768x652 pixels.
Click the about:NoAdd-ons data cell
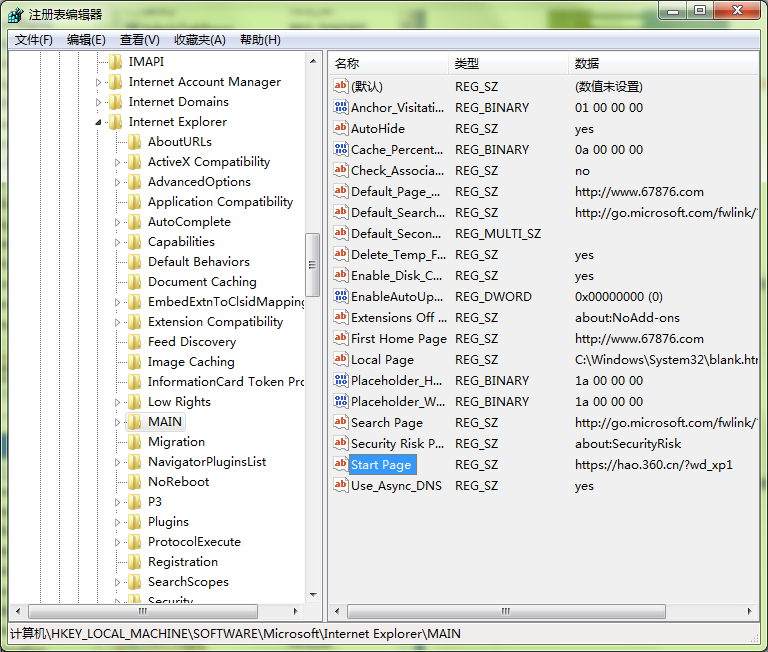coord(627,317)
